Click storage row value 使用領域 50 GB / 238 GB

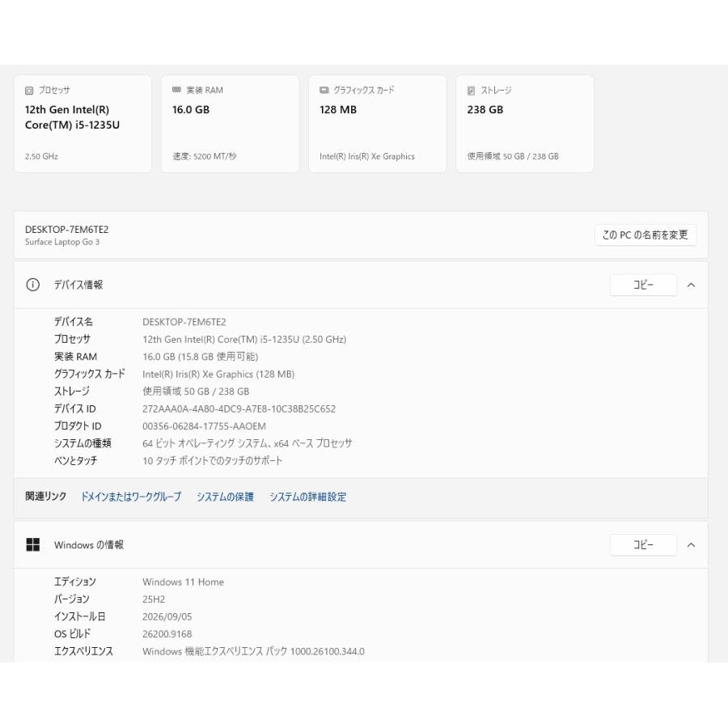(x=196, y=392)
